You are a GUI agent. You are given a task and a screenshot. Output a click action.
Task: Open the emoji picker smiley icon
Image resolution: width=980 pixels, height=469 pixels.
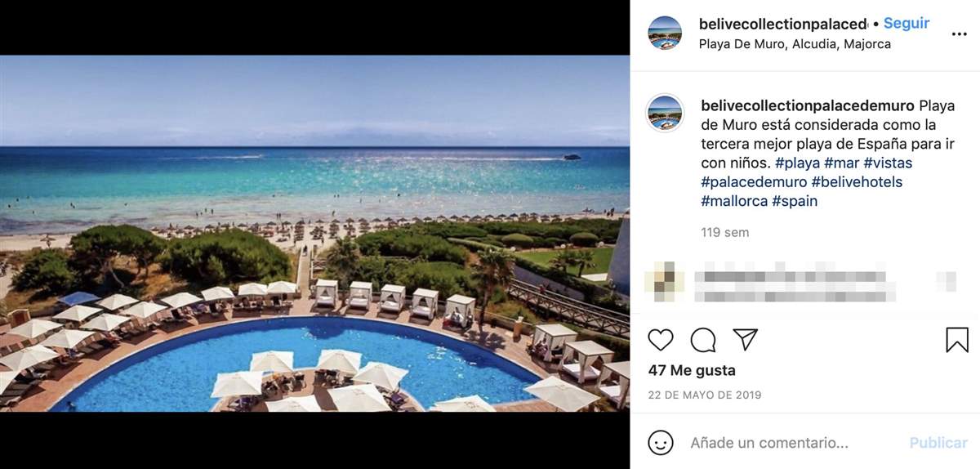pos(661,443)
